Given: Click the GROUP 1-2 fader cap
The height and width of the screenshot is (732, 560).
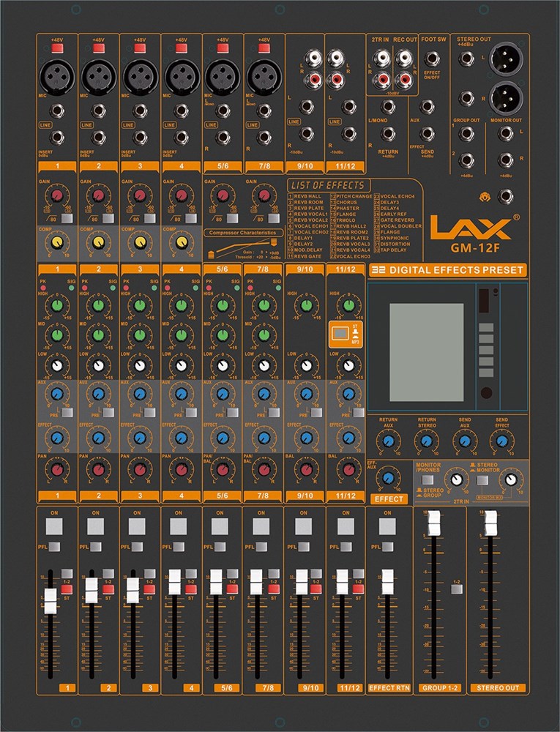Looking at the screenshot, I should [434, 524].
